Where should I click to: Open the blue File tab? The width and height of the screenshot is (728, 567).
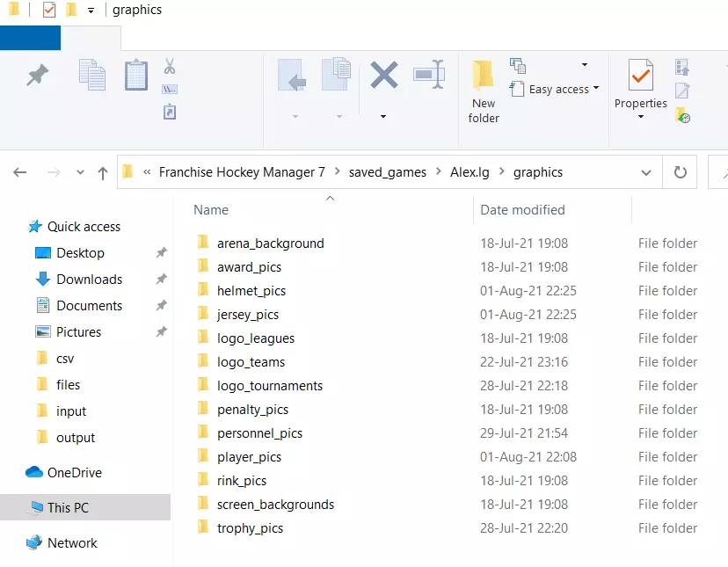tap(30, 38)
